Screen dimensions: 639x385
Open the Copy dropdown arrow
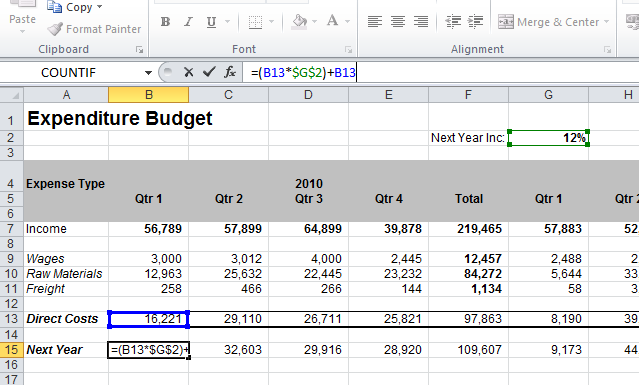99,7
